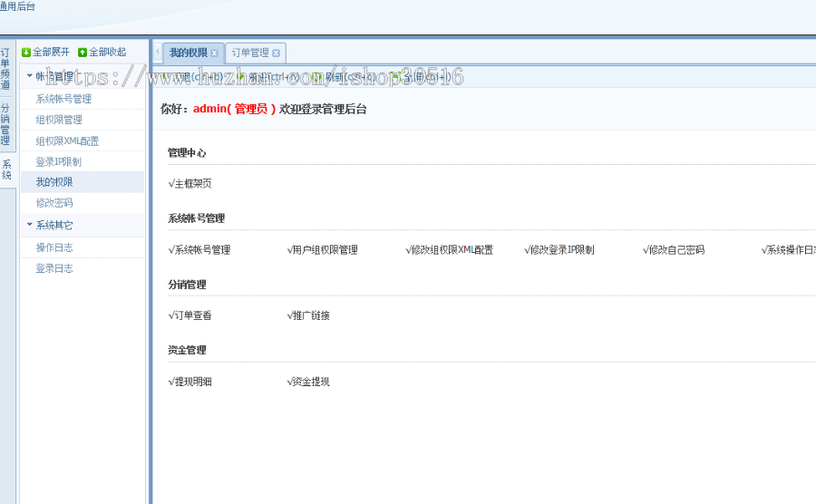Click the √推广链接 permission entry
The height and width of the screenshot is (504, 816).
[x=308, y=315]
